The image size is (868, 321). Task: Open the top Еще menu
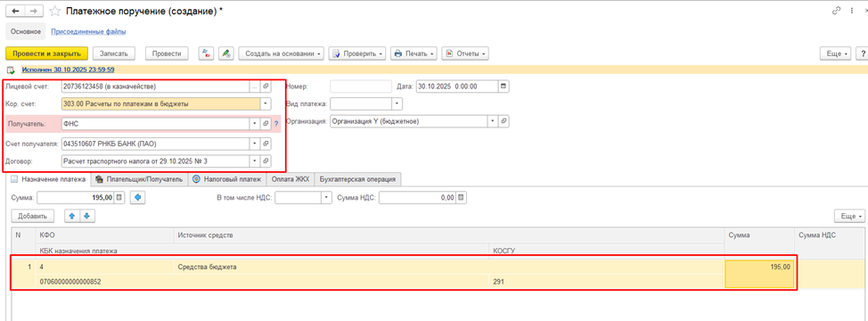pyautogui.click(x=836, y=53)
